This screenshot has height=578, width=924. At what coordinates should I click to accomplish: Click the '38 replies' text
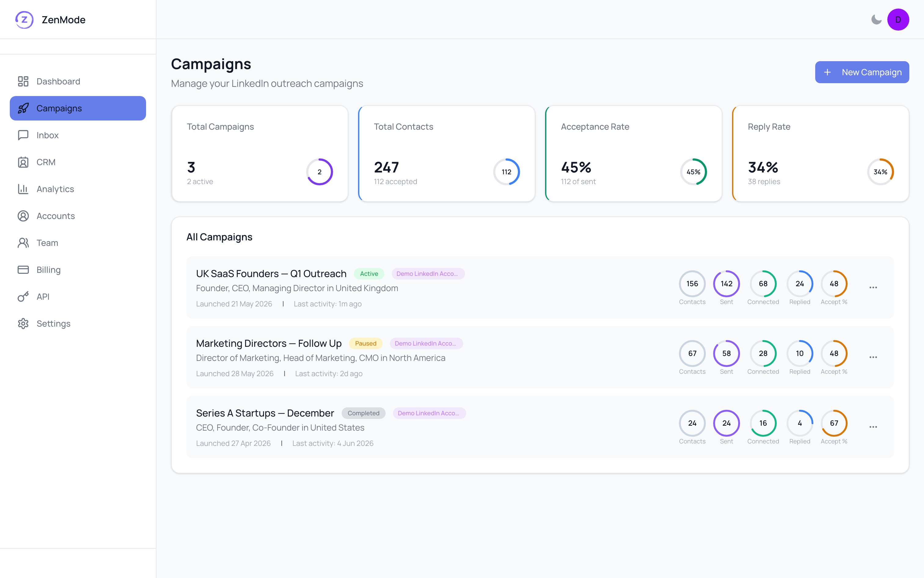click(764, 182)
